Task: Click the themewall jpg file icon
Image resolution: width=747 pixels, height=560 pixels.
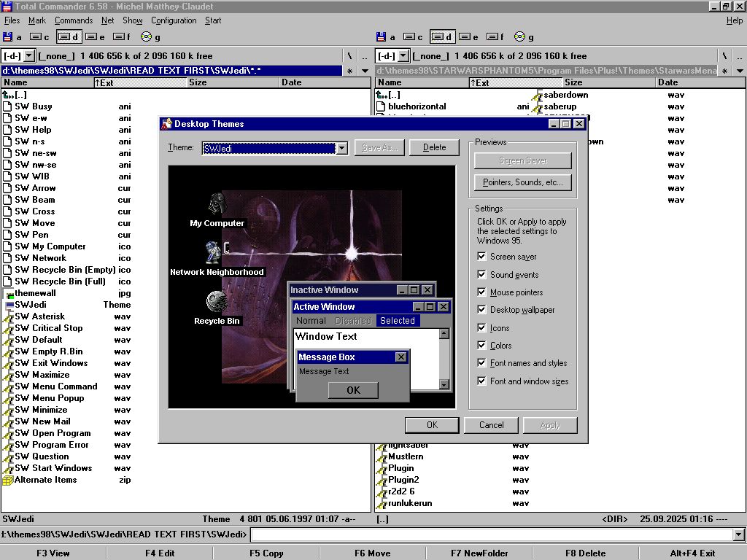Action: coord(7,293)
